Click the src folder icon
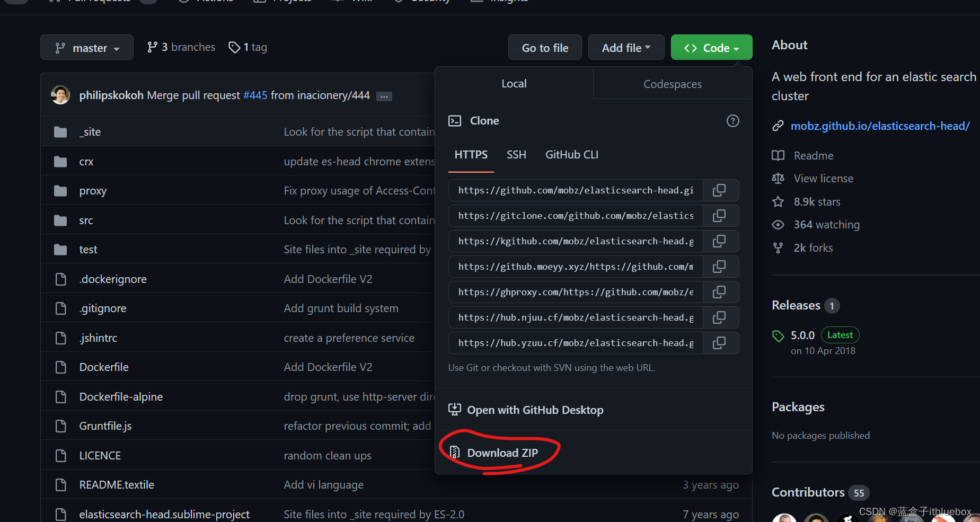The image size is (980, 522). [x=60, y=220]
